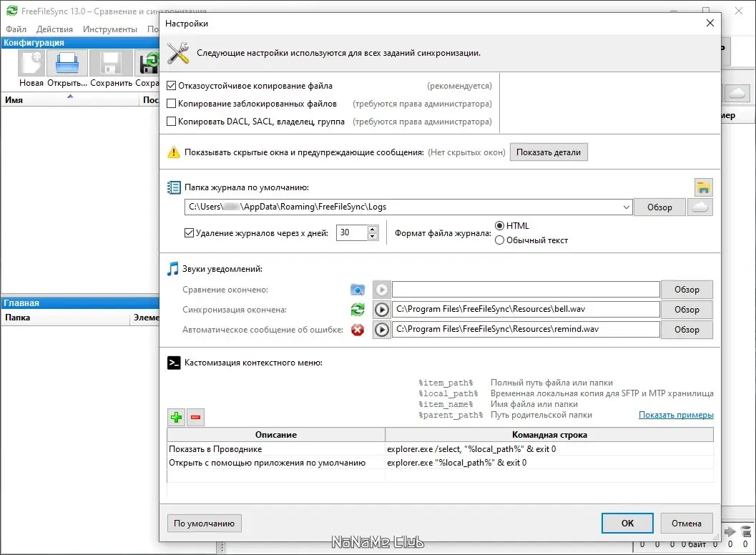Open Показать примеры link
This screenshot has width=756, height=555.
[x=676, y=415]
